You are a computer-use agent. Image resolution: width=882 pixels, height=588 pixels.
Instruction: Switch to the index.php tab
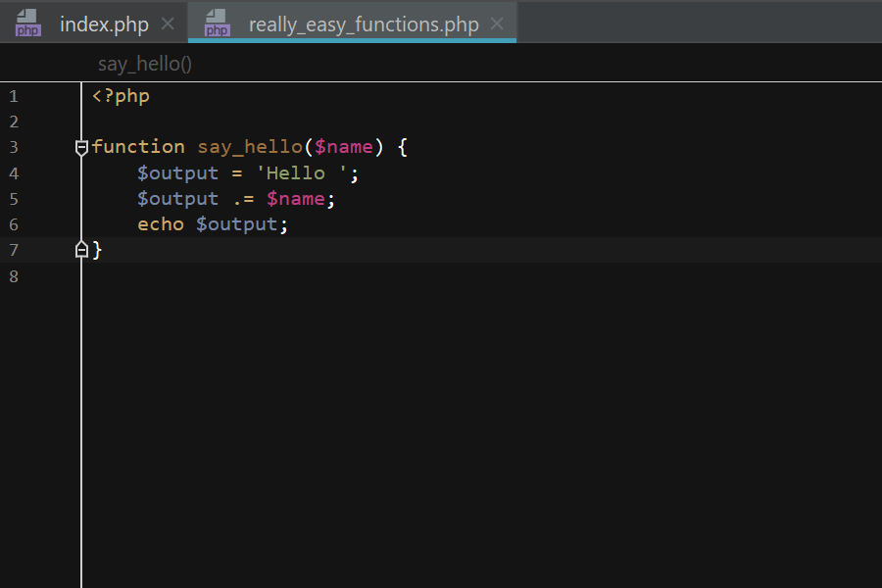click(104, 24)
